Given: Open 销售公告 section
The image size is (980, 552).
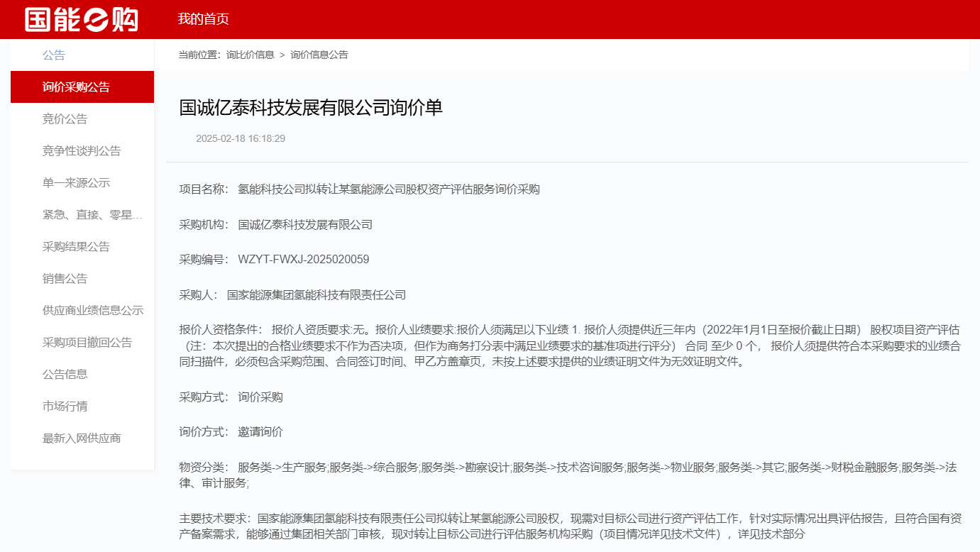Looking at the screenshot, I should 65,279.
